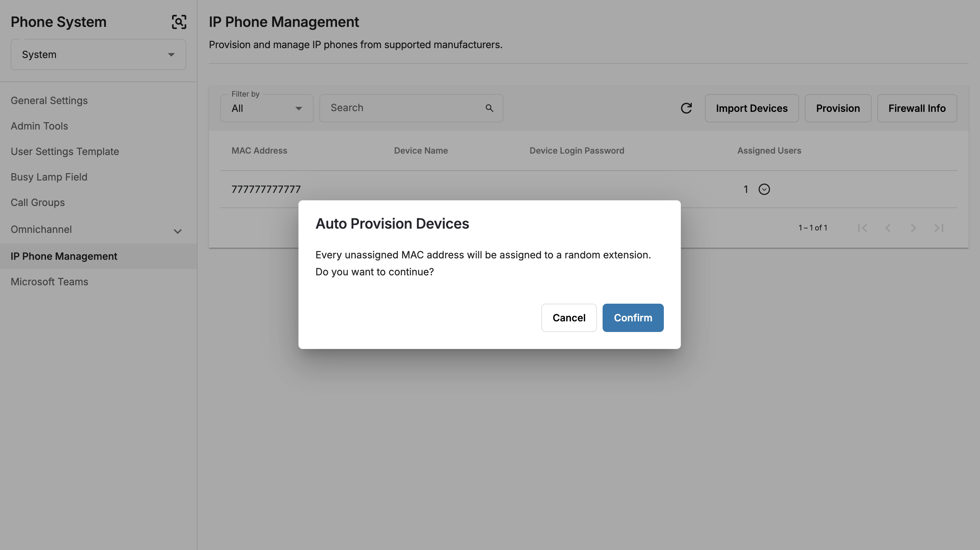The image size is (980, 550).
Task: Click the Device Login Password column header
Action: (577, 151)
